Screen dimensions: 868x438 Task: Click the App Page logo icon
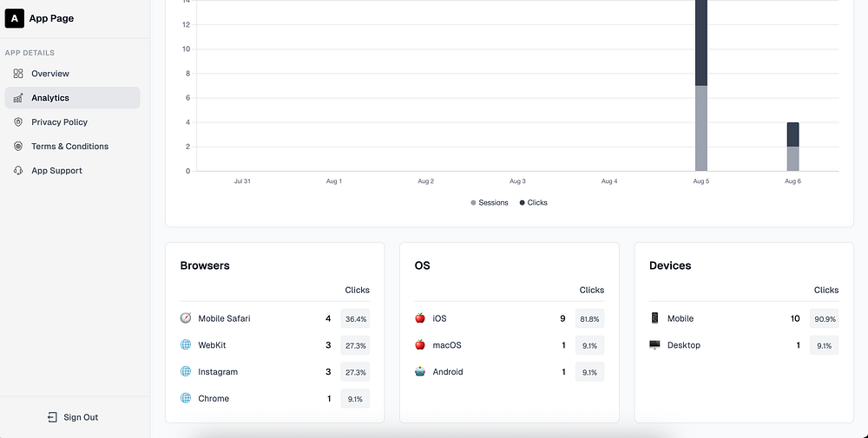point(15,18)
